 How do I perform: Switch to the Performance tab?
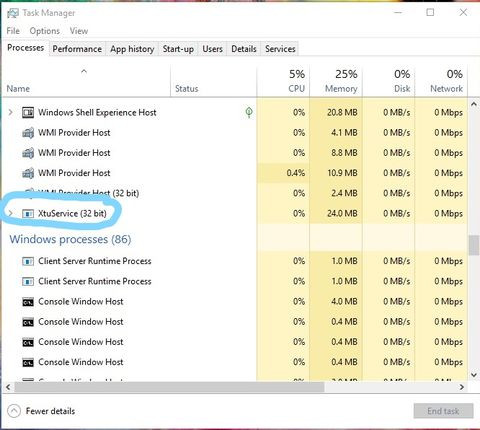77,49
